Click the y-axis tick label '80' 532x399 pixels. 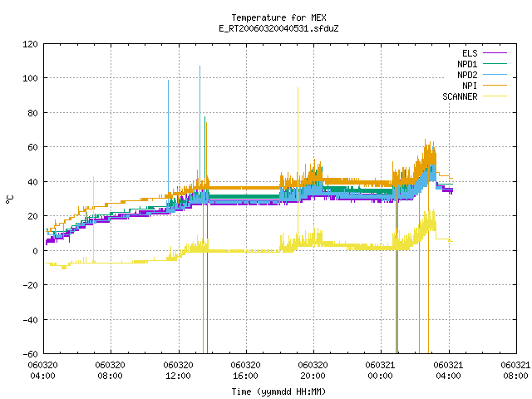pos(33,113)
